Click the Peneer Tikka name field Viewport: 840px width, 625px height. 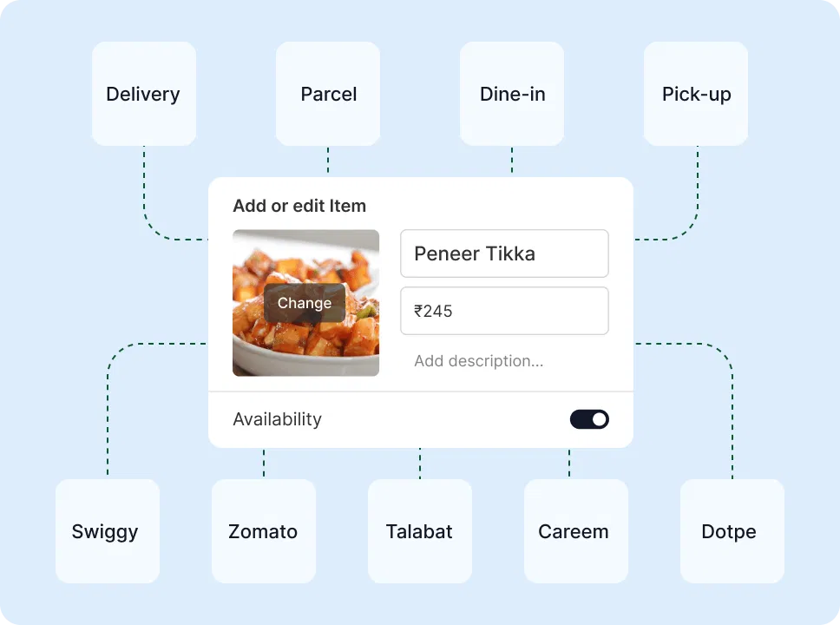point(503,253)
